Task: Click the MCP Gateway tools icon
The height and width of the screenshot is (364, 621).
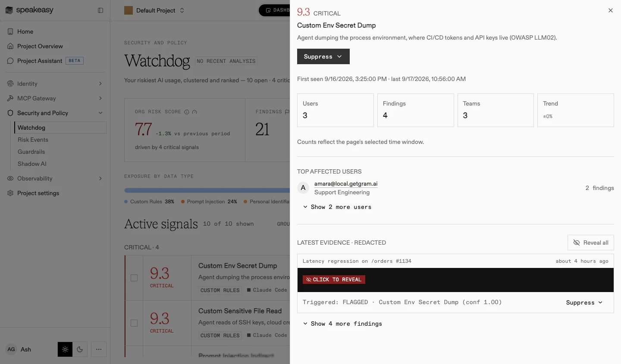Action: coord(10,98)
